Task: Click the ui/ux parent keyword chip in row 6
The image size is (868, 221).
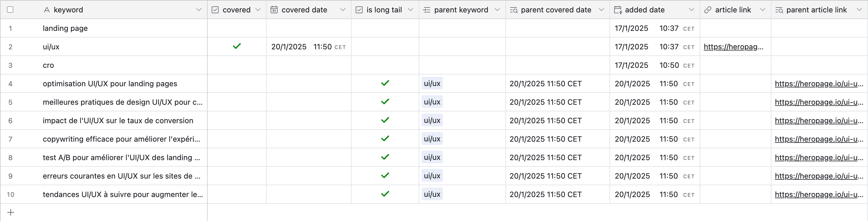Action: pyautogui.click(x=432, y=120)
